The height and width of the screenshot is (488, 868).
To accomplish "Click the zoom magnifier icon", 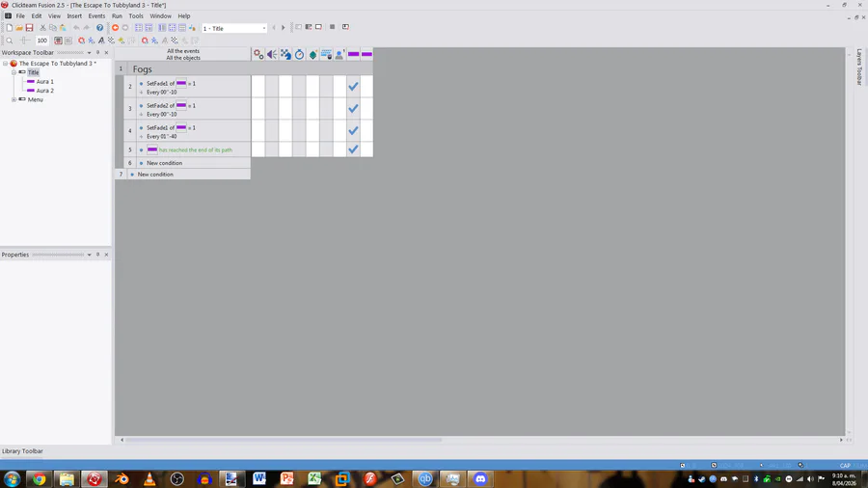I will [x=10, y=41].
